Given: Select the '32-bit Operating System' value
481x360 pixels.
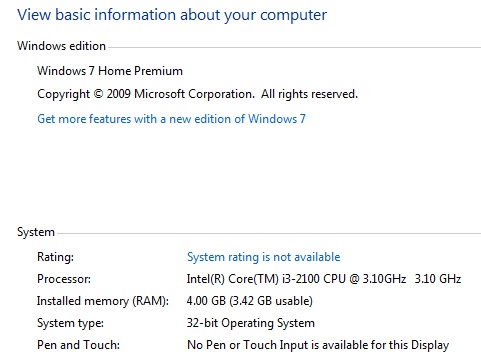Looking at the screenshot, I should click(250, 323).
